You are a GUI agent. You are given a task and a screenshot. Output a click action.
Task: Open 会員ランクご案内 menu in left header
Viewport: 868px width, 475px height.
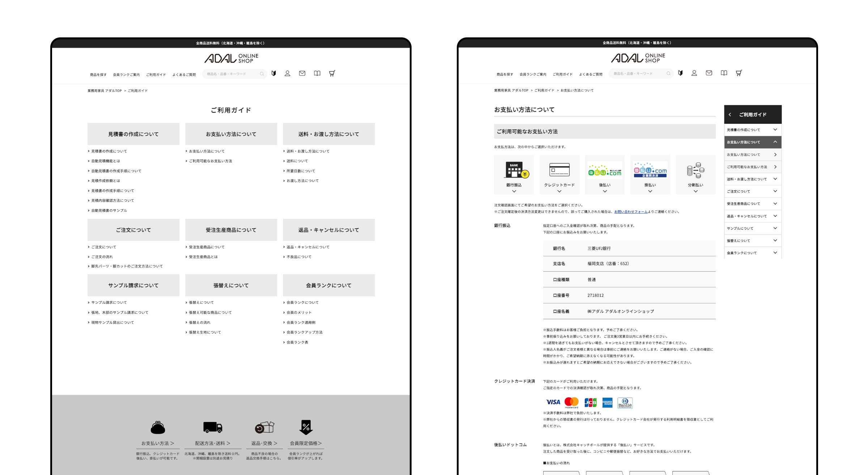pyautogui.click(x=126, y=75)
